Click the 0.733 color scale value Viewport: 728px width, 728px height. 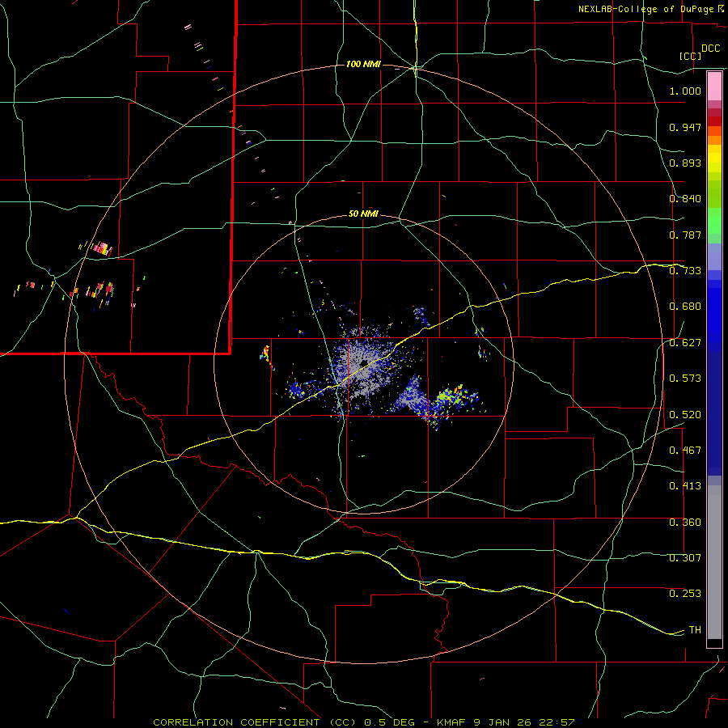coord(685,271)
